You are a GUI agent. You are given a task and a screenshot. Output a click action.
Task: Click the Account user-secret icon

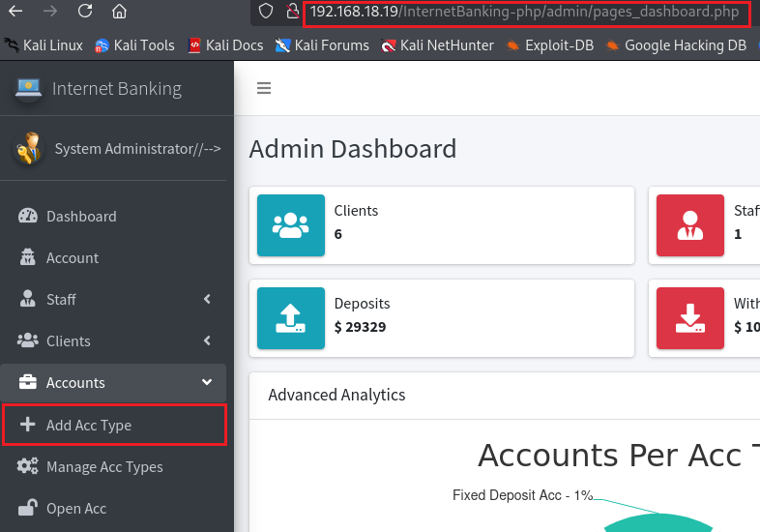click(x=28, y=257)
